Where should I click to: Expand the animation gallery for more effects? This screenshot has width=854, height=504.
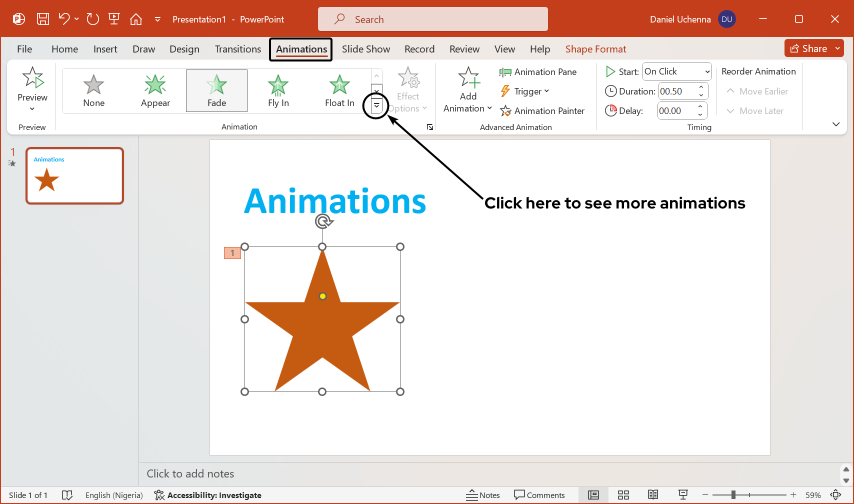(x=376, y=106)
